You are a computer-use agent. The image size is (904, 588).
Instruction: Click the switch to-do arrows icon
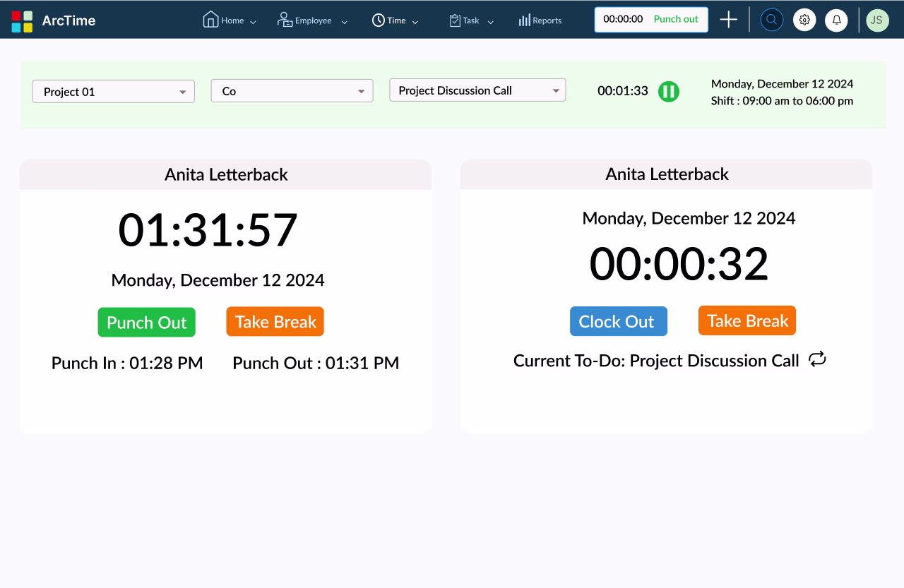(817, 359)
